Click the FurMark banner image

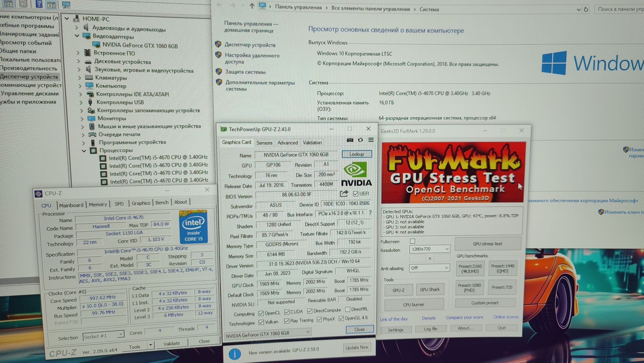point(454,172)
